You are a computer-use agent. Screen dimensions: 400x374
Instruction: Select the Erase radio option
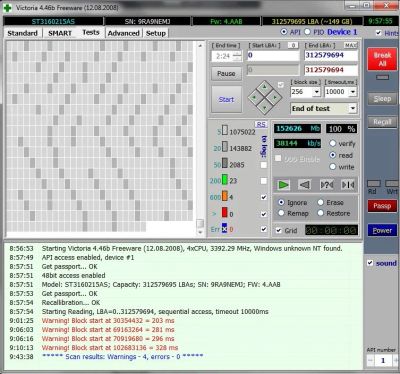[x=320, y=202]
